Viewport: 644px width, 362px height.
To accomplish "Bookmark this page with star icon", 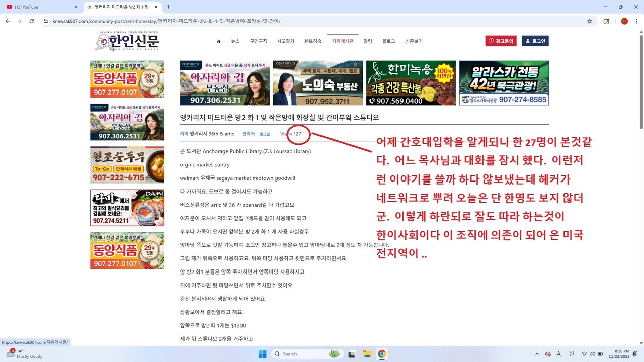I will coord(590,21).
